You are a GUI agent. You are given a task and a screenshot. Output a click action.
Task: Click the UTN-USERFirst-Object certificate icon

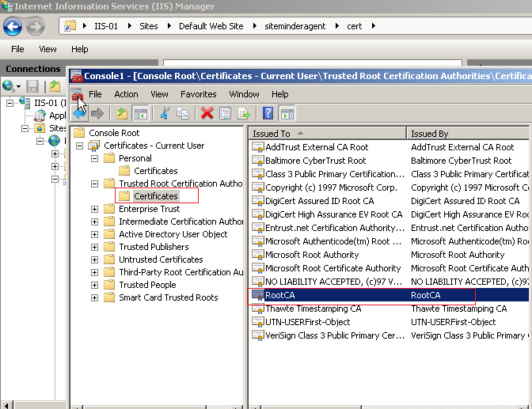click(x=258, y=322)
